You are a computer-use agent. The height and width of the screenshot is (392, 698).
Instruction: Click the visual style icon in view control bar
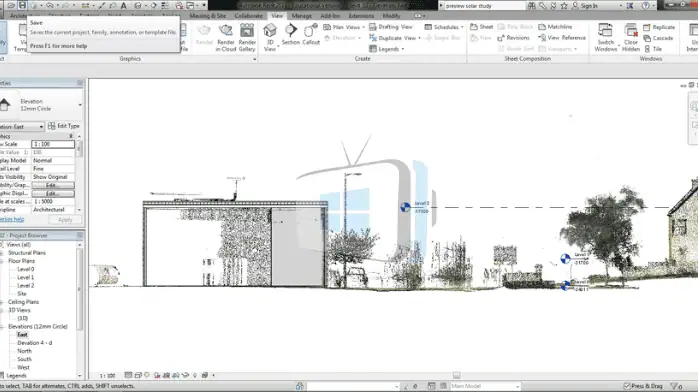(x=138, y=375)
